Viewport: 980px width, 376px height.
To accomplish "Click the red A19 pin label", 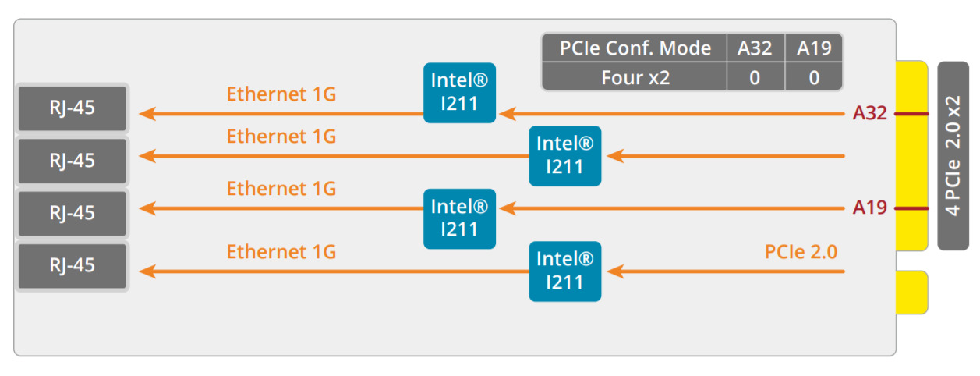I will point(870,208).
